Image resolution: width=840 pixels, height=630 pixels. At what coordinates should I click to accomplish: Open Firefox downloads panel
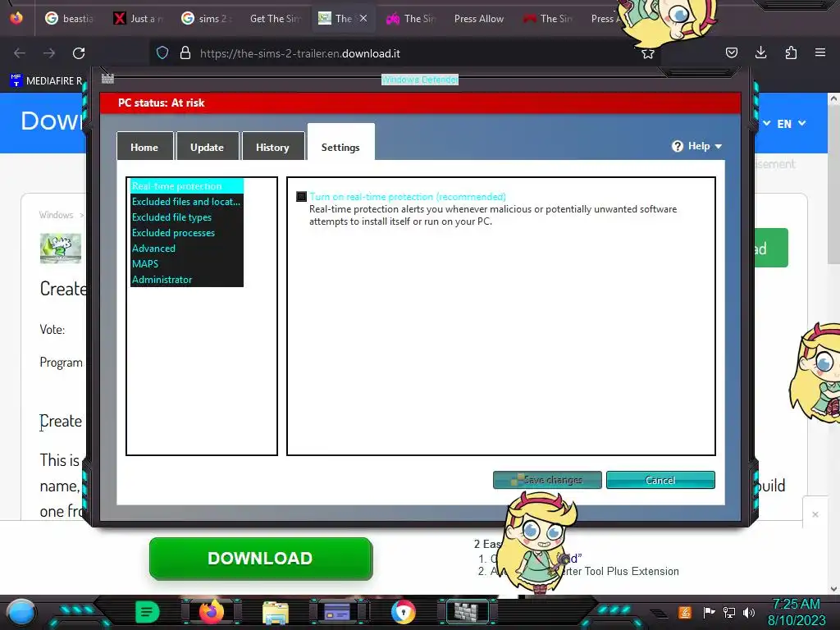click(760, 52)
